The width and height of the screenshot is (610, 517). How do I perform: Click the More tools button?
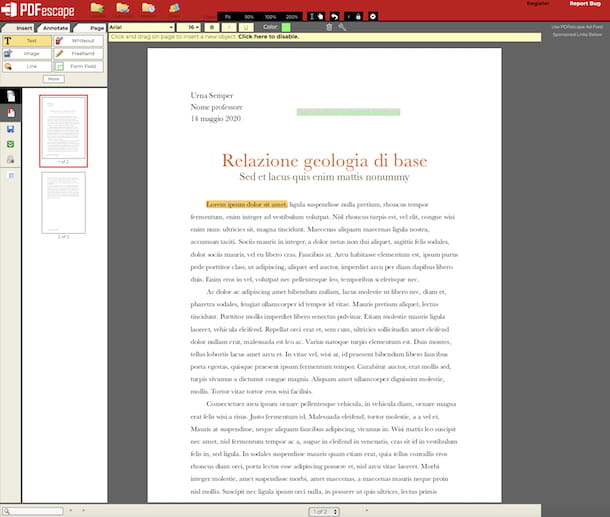click(53, 78)
